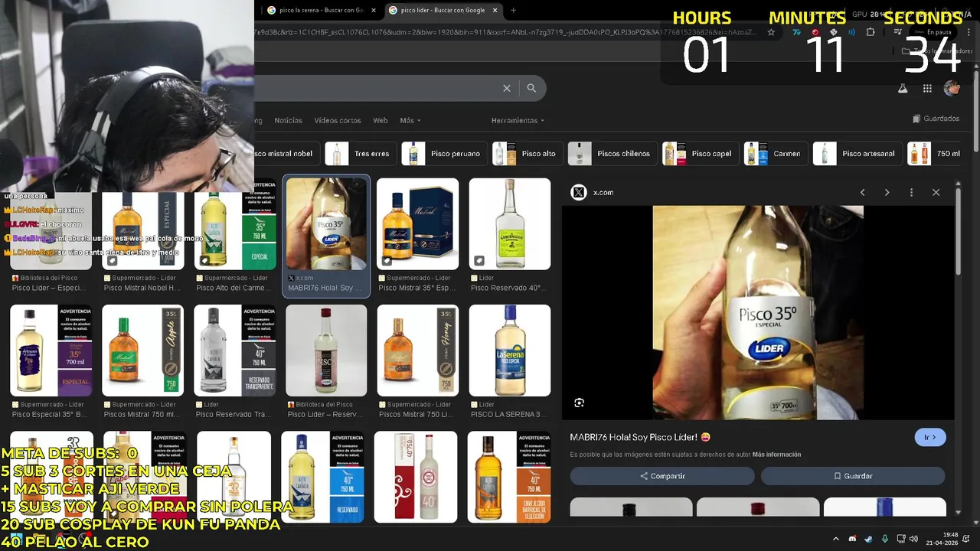
Task: Click the Guardar save button
Action: (x=853, y=476)
